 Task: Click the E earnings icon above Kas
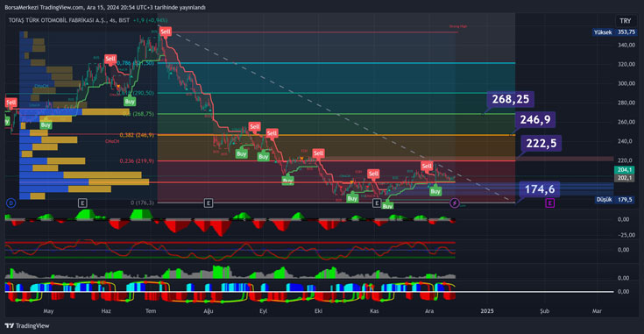(376, 203)
